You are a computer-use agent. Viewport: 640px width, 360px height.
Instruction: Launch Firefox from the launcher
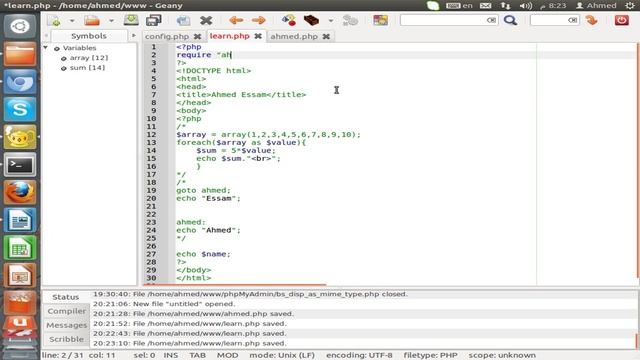point(20,192)
